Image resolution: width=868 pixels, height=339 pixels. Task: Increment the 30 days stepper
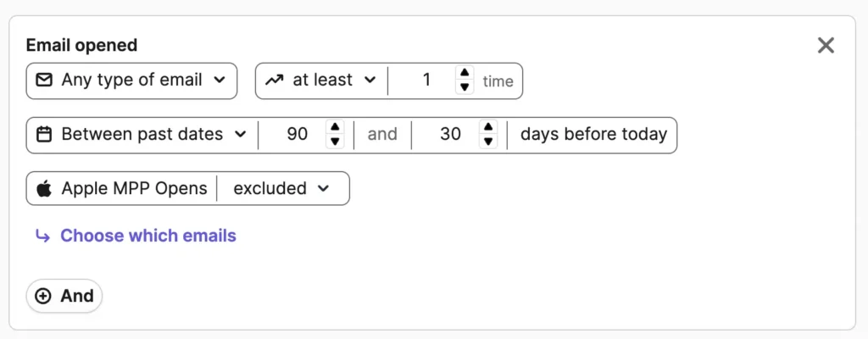(x=487, y=128)
